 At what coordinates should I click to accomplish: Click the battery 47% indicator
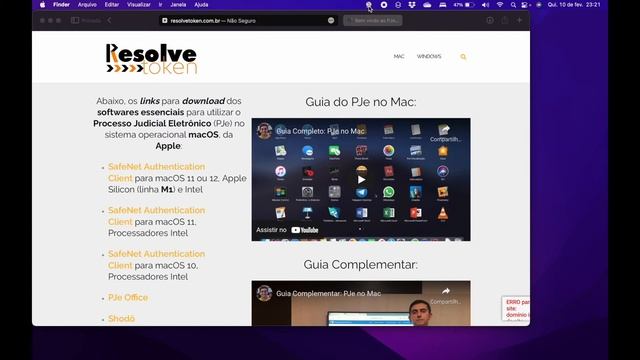click(x=464, y=5)
